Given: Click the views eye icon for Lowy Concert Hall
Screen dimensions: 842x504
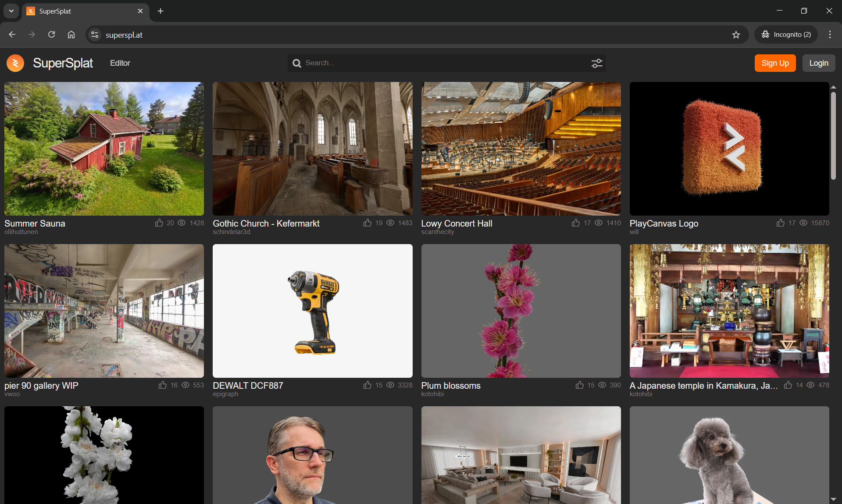Looking at the screenshot, I should tap(599, 223).
